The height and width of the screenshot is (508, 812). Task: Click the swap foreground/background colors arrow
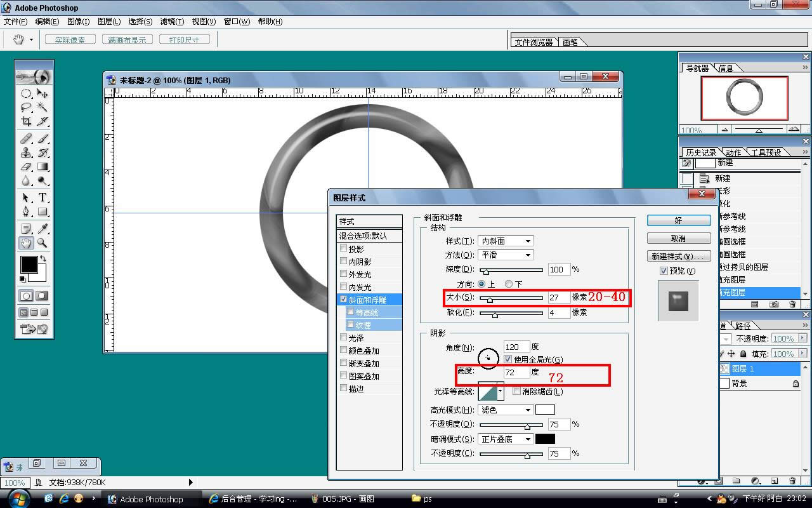[43, 258]
